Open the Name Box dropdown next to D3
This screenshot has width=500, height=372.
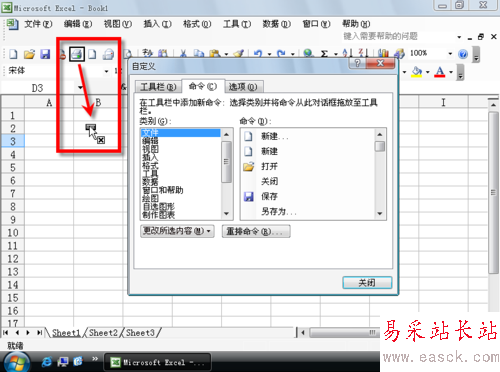click(x=80, y=88)
